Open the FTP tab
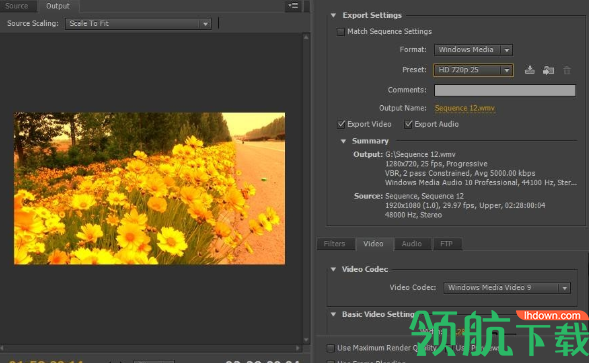 [x=446, y=244]
